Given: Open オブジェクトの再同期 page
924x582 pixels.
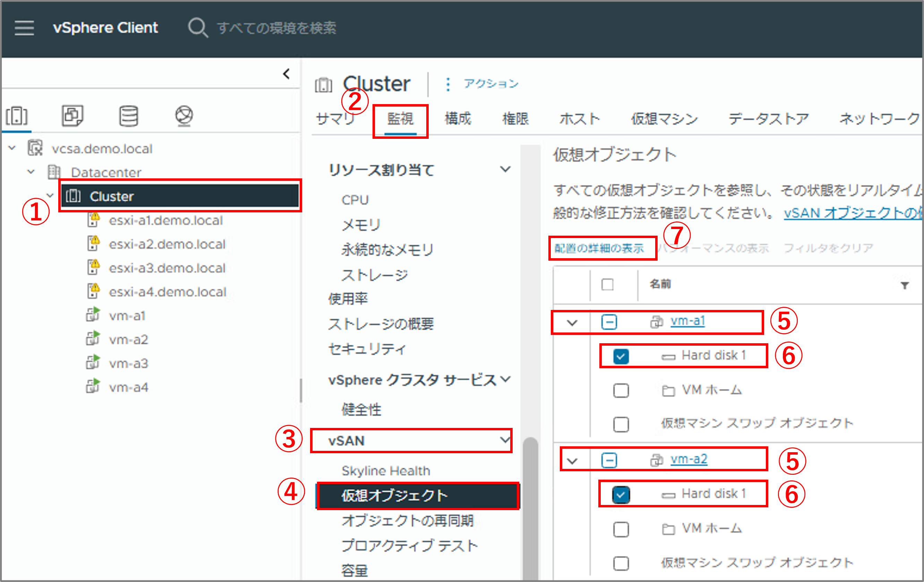Looking at the screenshot, I should coord(408,521).
